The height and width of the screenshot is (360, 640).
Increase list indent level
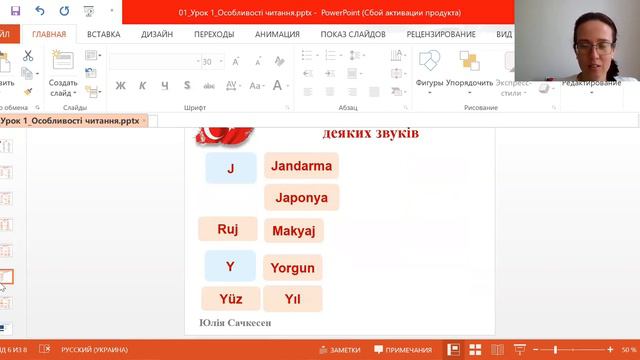click(330, 73)
